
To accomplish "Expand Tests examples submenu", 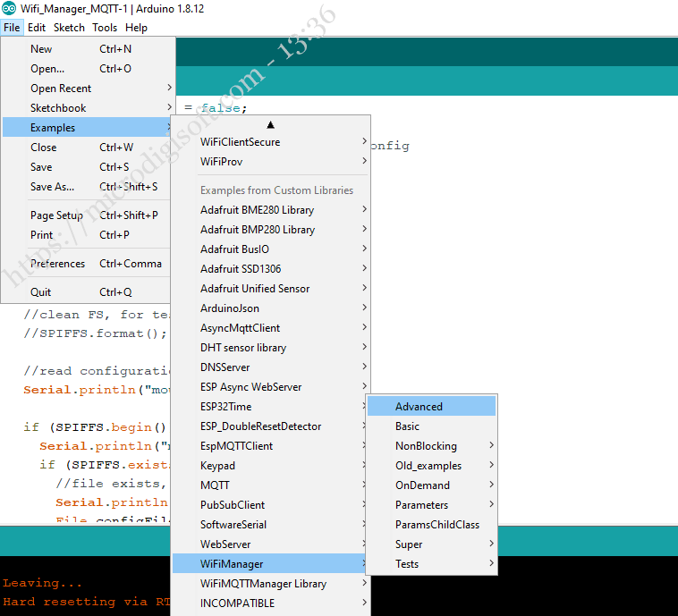I will (431, 564).
